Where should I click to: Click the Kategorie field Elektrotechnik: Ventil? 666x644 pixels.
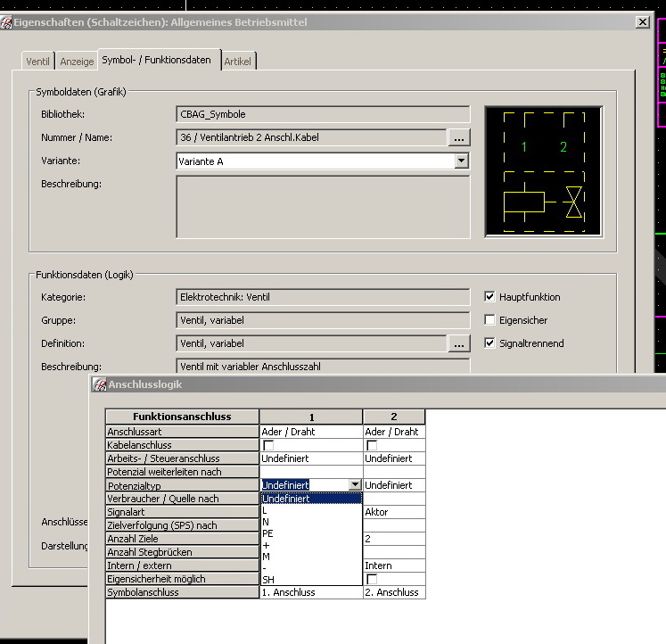pyautogui.click(x=323, y=297)
